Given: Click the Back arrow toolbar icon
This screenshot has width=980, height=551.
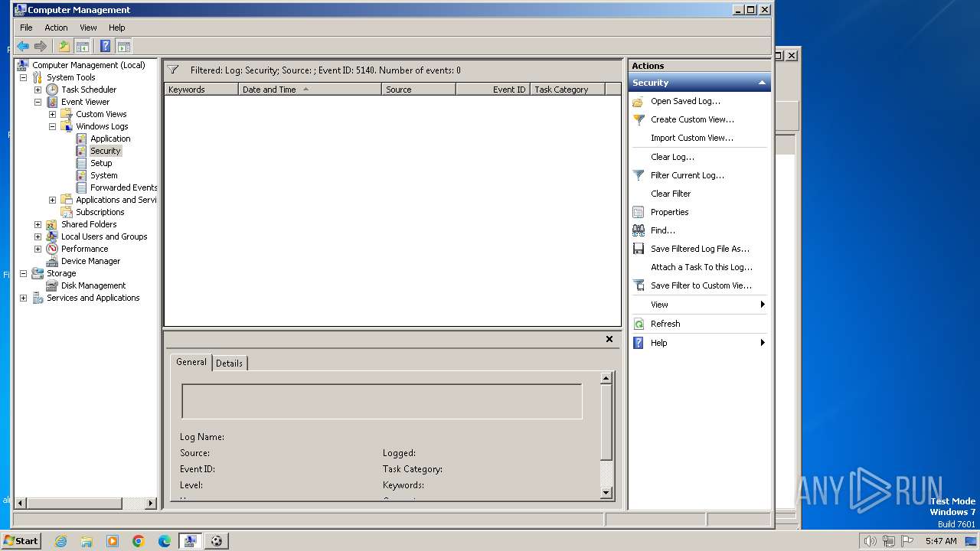Looking at the screenshot, I should click(23, 46).
